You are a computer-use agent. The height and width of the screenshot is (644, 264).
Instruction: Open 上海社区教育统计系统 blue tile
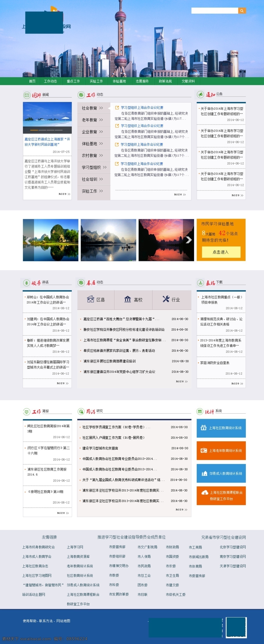pos(221,428)
